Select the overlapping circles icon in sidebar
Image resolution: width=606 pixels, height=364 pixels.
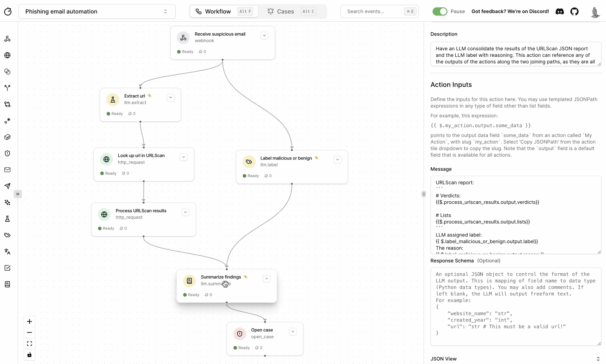click(7, 72)
